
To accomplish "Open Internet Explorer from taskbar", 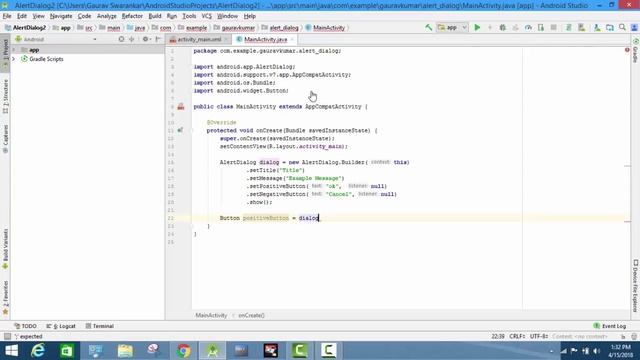I will 38,351.
